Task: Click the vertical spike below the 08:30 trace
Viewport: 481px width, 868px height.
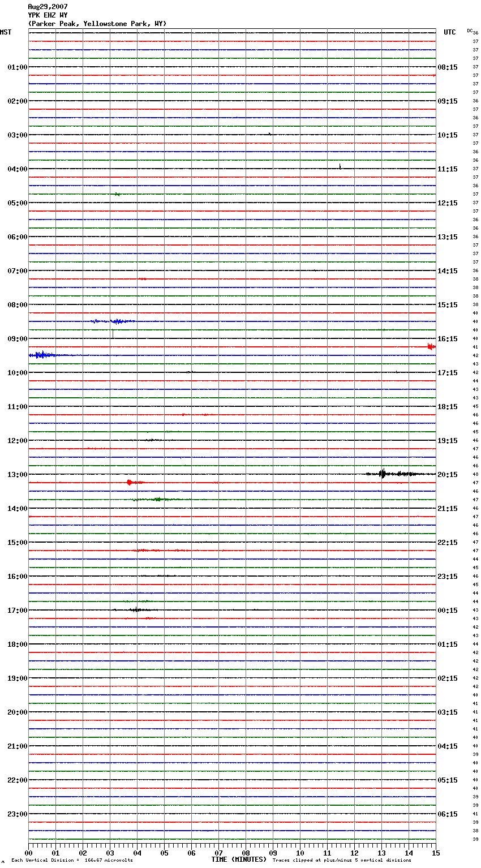Action: point(112,333)
